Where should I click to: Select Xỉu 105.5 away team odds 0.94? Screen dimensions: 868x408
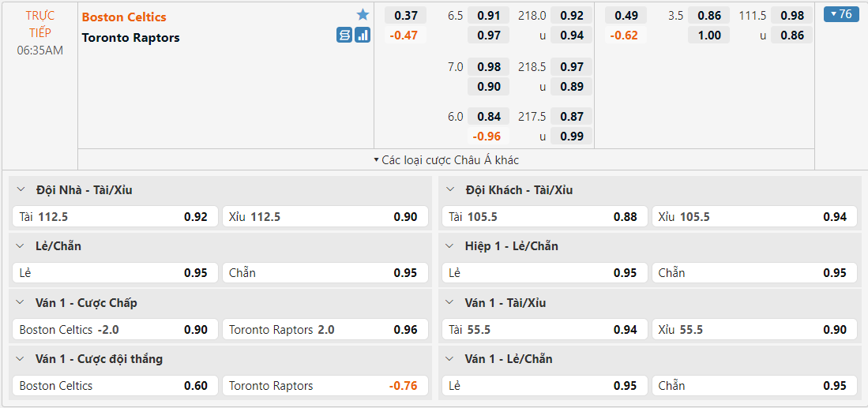[754, 216]
